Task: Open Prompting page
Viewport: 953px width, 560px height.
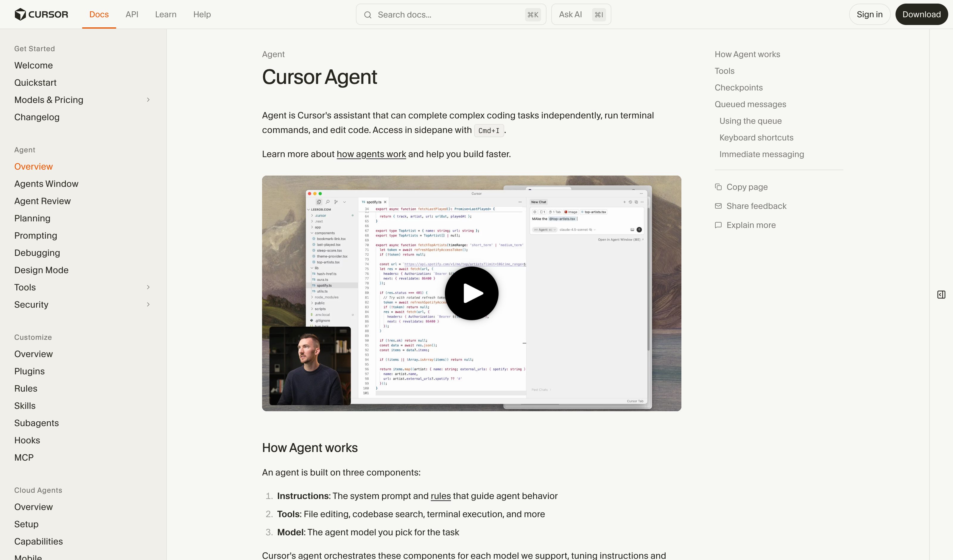Action: pyautogui.click(x=36, y=236)
